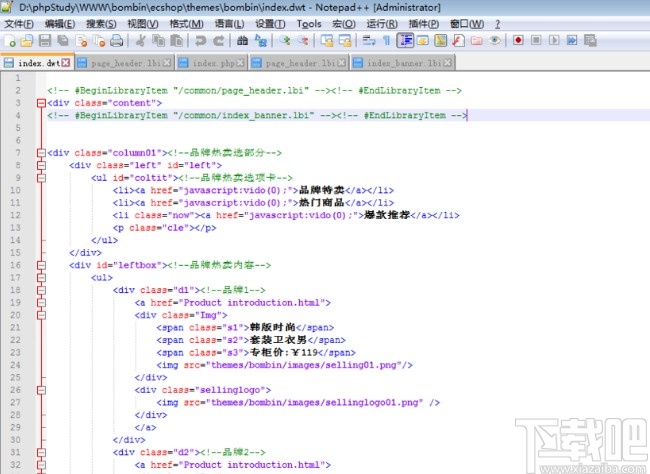Screen dimensions: 650x474
Task: Open Find with the binoculars icon
Action: click(243, 41)
